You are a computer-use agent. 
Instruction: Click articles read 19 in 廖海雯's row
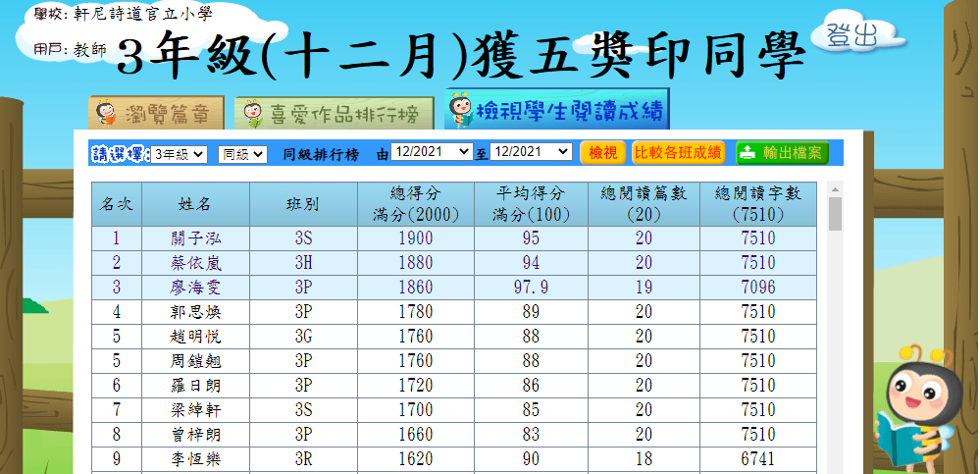[x=644, y=287]
